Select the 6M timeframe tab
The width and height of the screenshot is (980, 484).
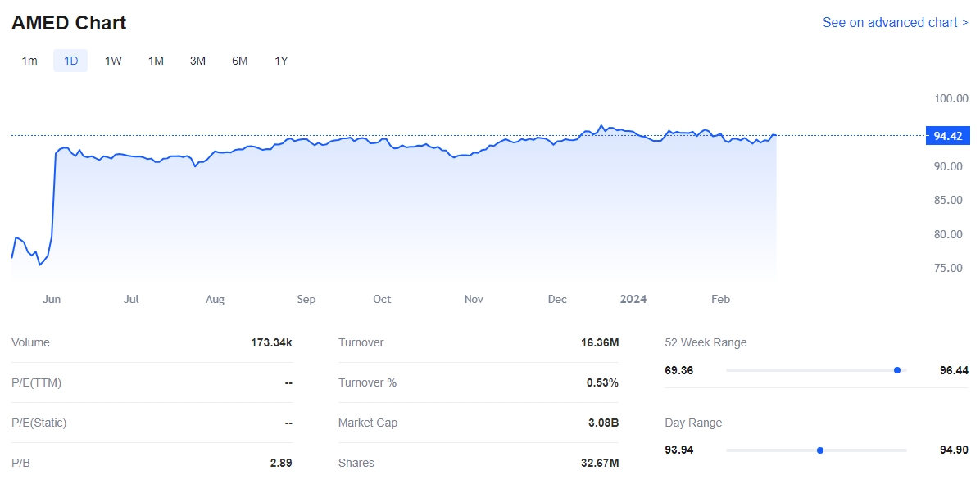pyautogui.click(x=239, y=61)
